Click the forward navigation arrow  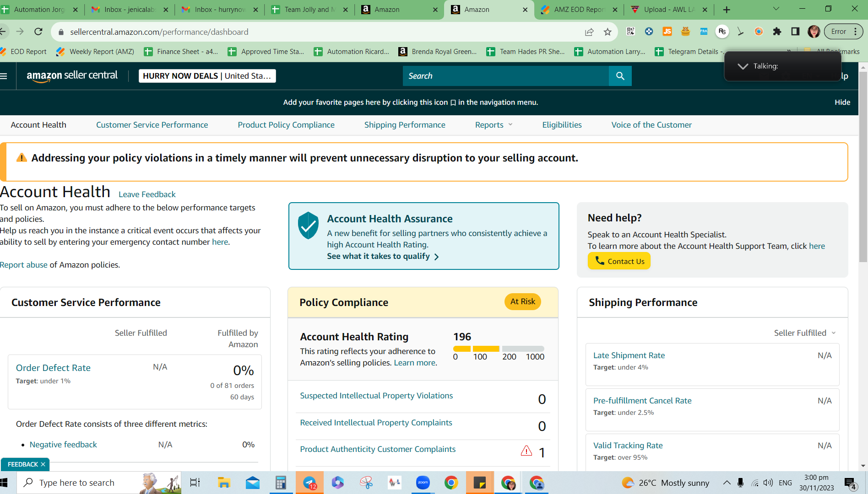(20, 32)
